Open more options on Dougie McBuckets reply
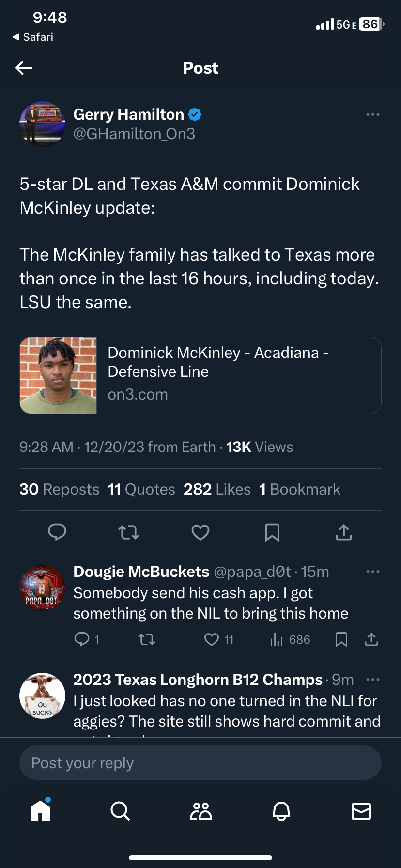This screenshot has height=868, width=401. [x=372, y=572]
